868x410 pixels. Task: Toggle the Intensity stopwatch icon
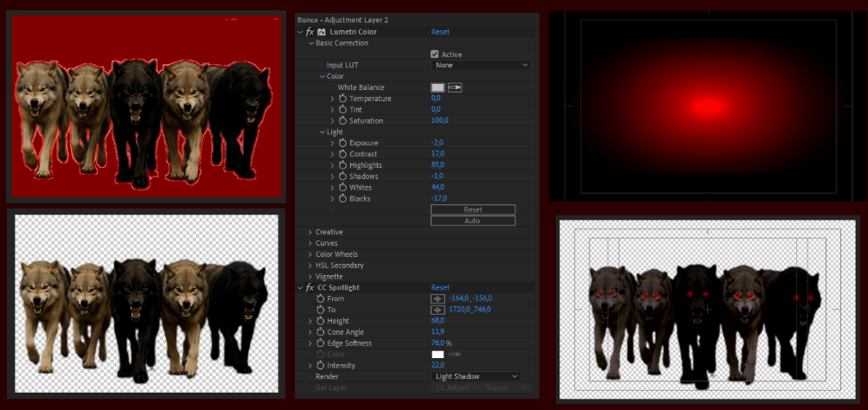click(x=320, y=365)
